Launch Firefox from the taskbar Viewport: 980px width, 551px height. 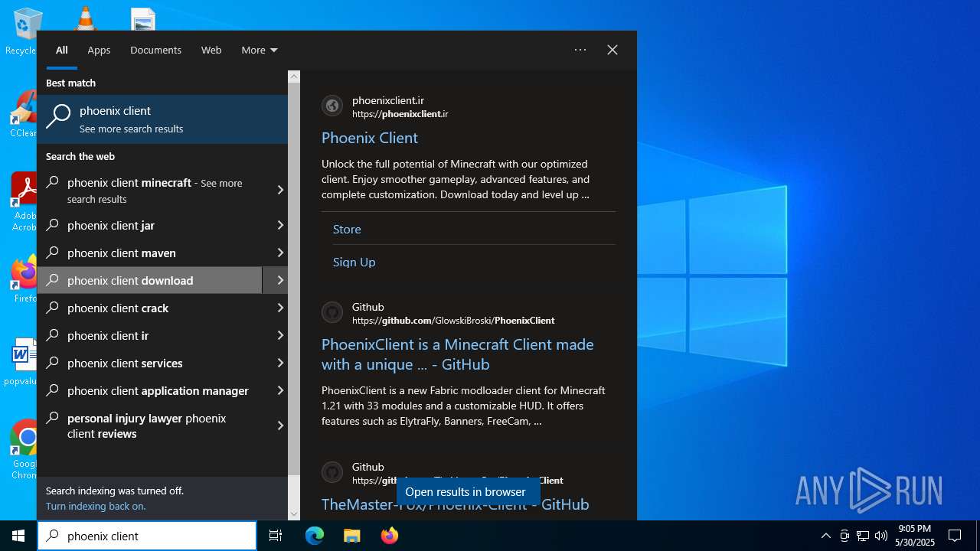[x=389, y=536]
